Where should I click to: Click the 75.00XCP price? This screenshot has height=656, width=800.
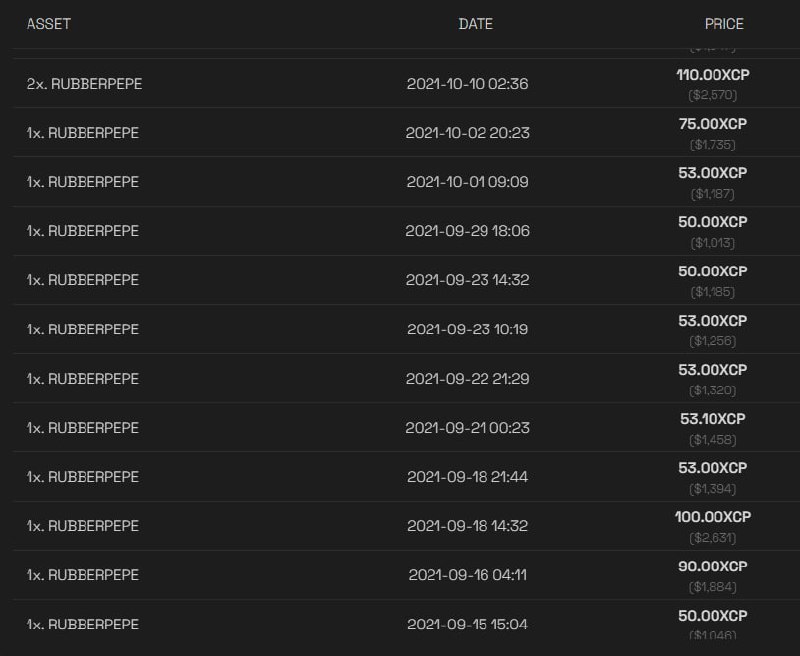(x=712, y=123)
